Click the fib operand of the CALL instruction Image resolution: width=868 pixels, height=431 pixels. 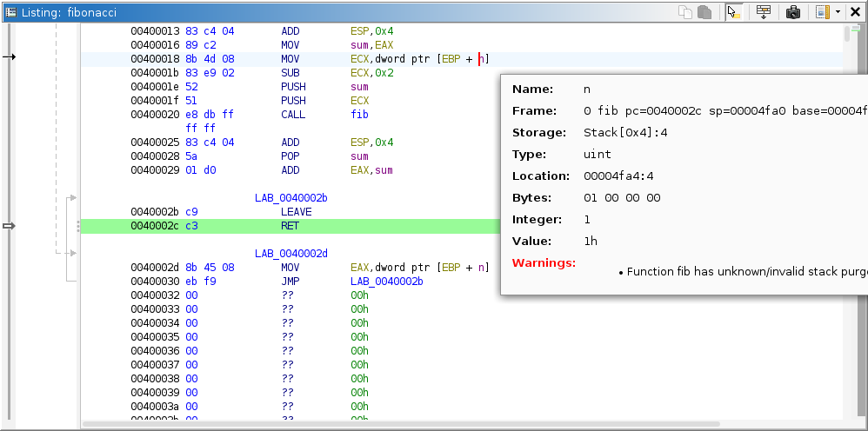[359, 115]
